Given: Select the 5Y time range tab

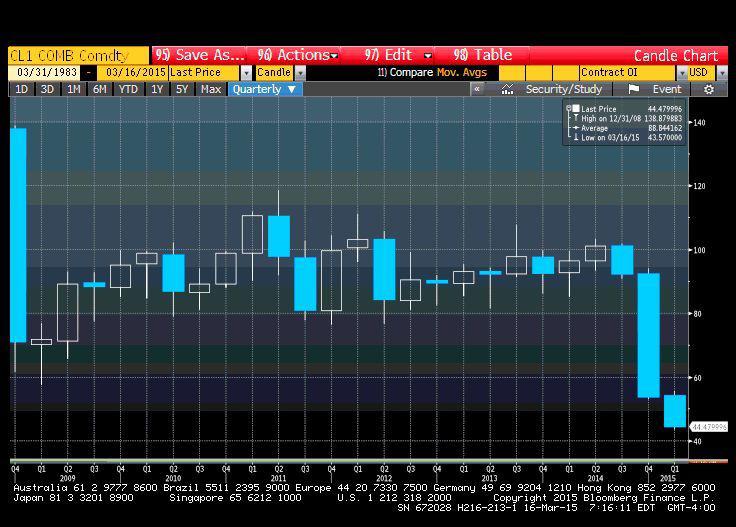Looking at the screenshot, I should tap(182, 89).
